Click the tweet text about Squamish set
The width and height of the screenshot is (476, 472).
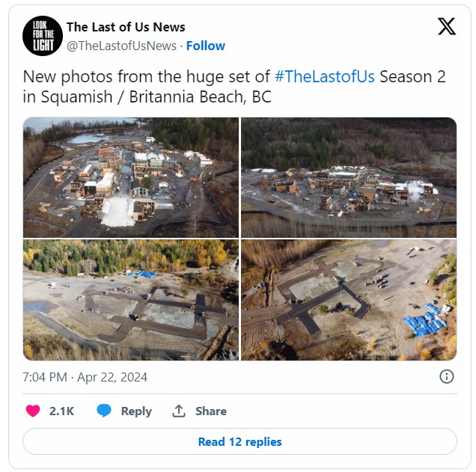[x=234, y=87]
